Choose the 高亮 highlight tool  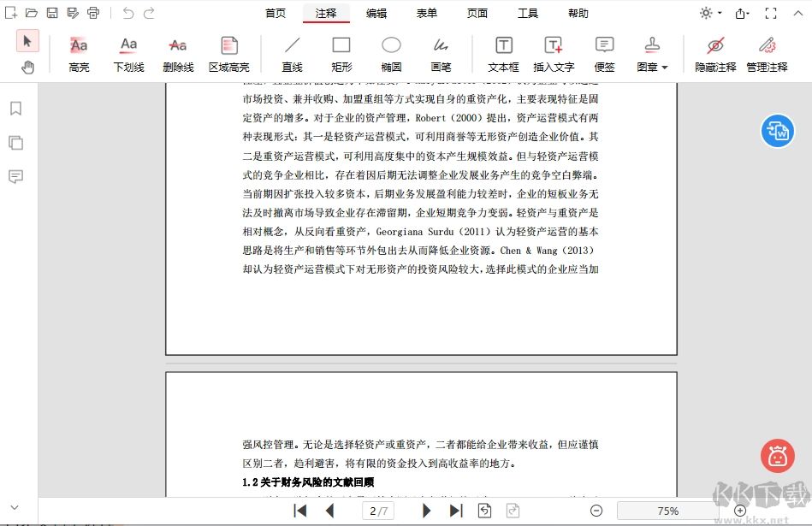click(79, 55)
